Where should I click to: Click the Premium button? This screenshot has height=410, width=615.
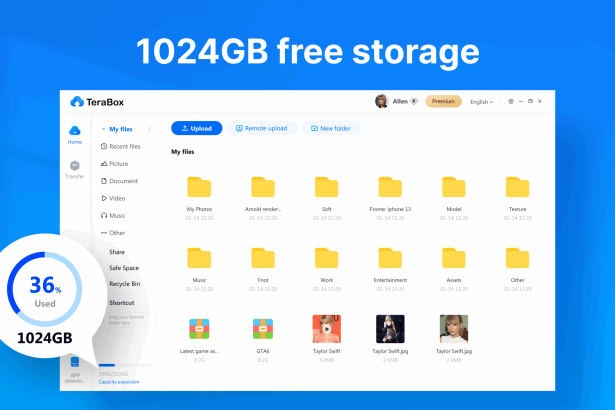443,101
